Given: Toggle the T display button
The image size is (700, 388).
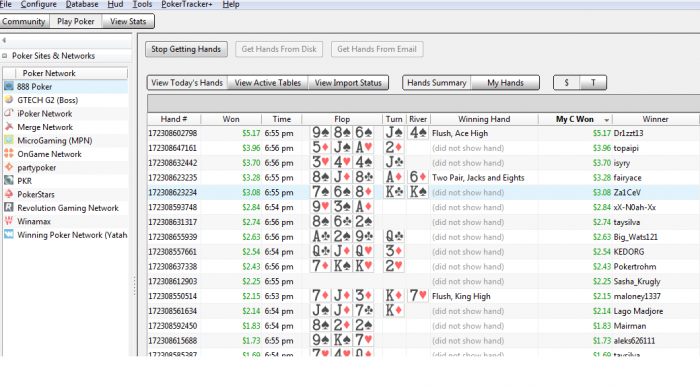Looking at the screenshot, I should coord(593,83).
